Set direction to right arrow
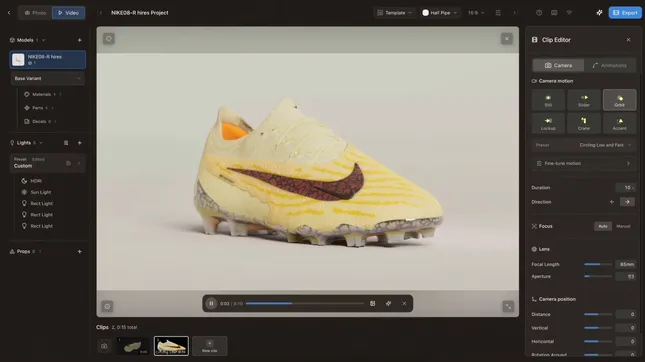Screen dimensions: 645x362 (627, 202)
